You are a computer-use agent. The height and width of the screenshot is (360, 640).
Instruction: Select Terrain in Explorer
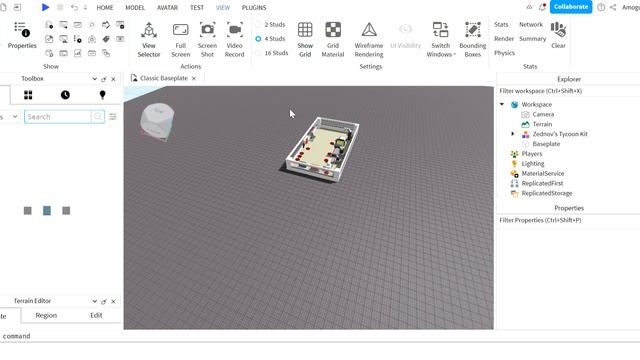pos(542,124)
